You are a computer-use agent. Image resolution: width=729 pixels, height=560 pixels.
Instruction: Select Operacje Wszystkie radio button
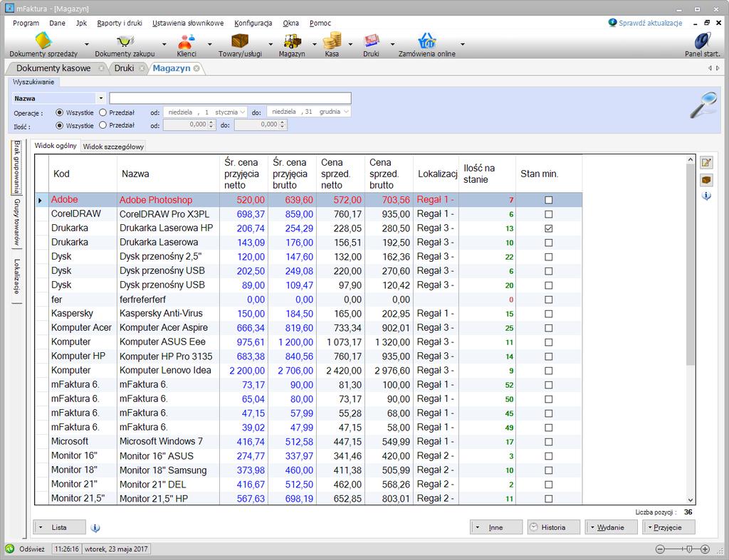tap(60, 112)
